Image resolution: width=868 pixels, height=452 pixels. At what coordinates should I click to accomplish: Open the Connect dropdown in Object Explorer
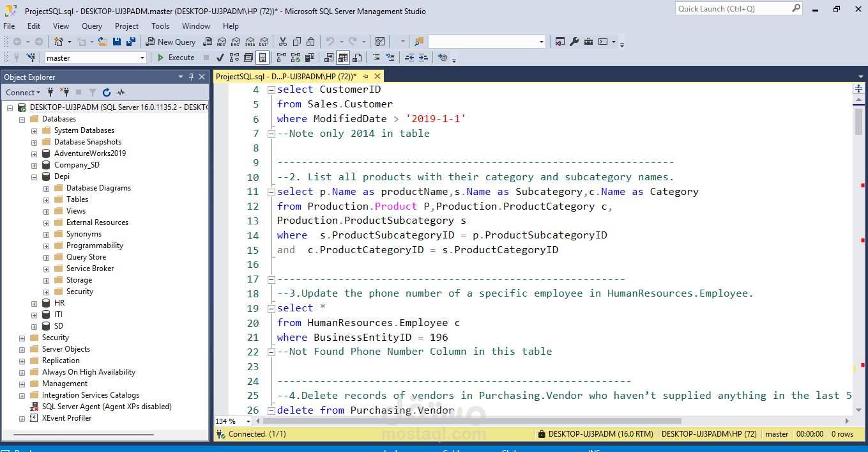[x=23, y=92]
